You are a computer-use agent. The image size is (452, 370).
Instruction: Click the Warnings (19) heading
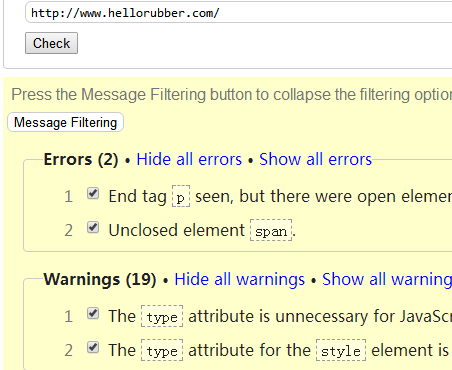(x=100, y=279)
